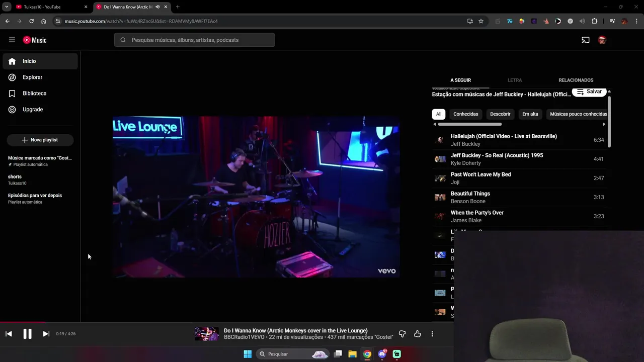Open the tab search dropdown
This screenshot has width=644, height=362.
7,7
